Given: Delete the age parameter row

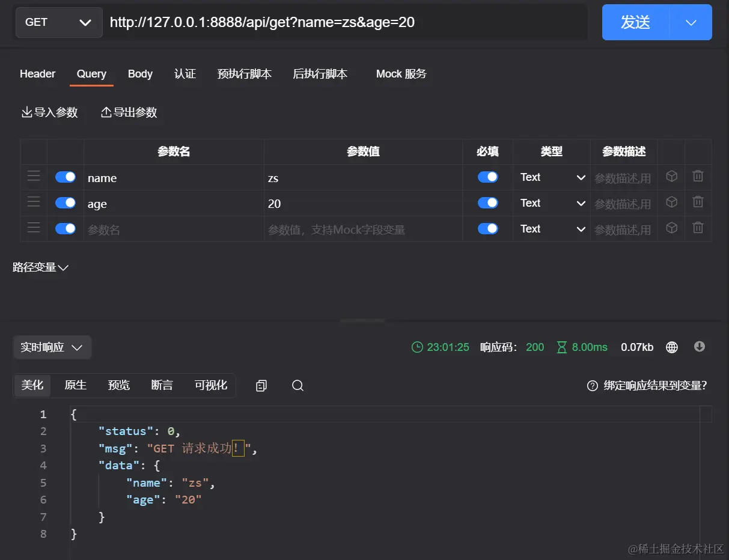Looking at the screenshot, I should (698, 202).
